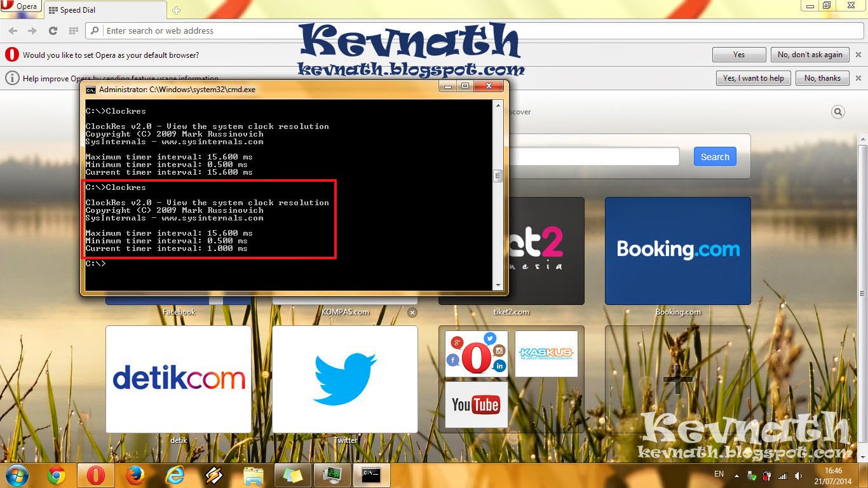Click No, don't ask again
868x488 pixels.
tap(810, 55)
